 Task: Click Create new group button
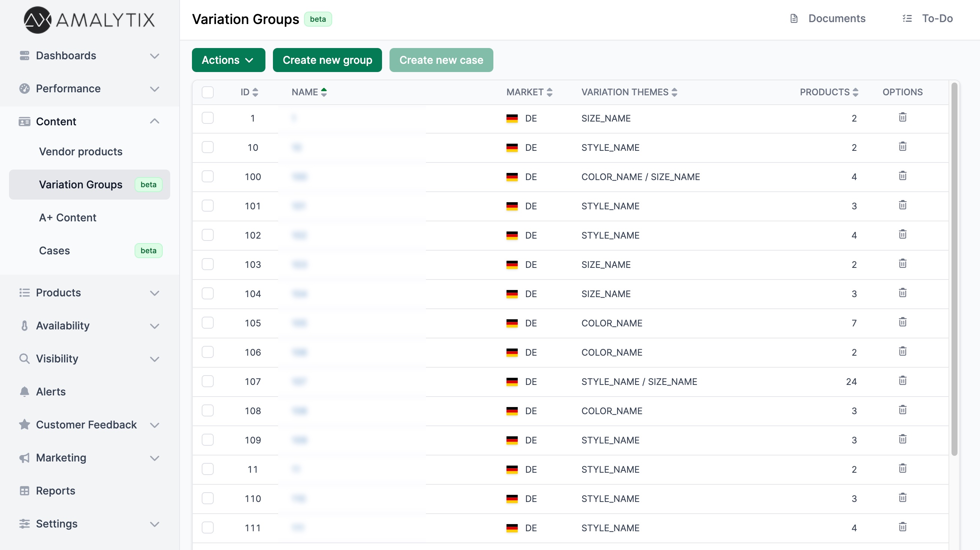(327, 60)
